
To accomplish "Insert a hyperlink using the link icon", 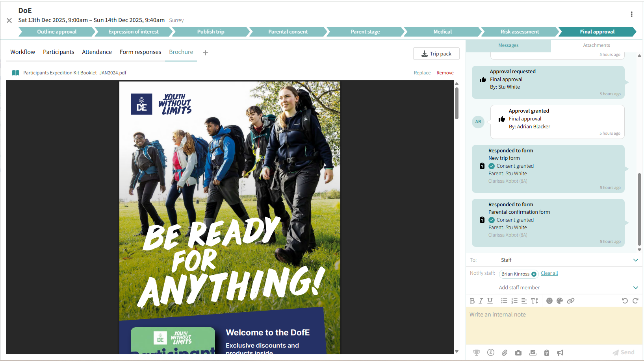I will 571,301.
